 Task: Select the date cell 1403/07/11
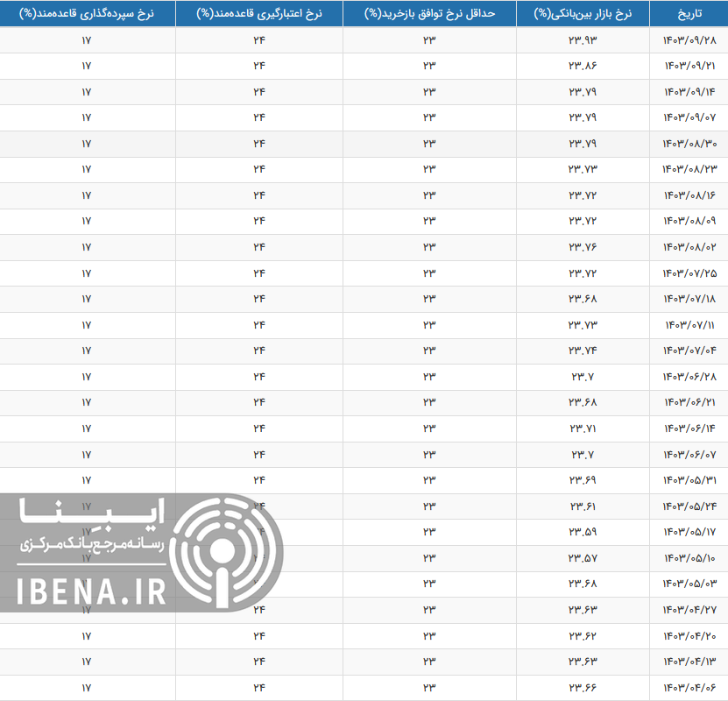689,325
